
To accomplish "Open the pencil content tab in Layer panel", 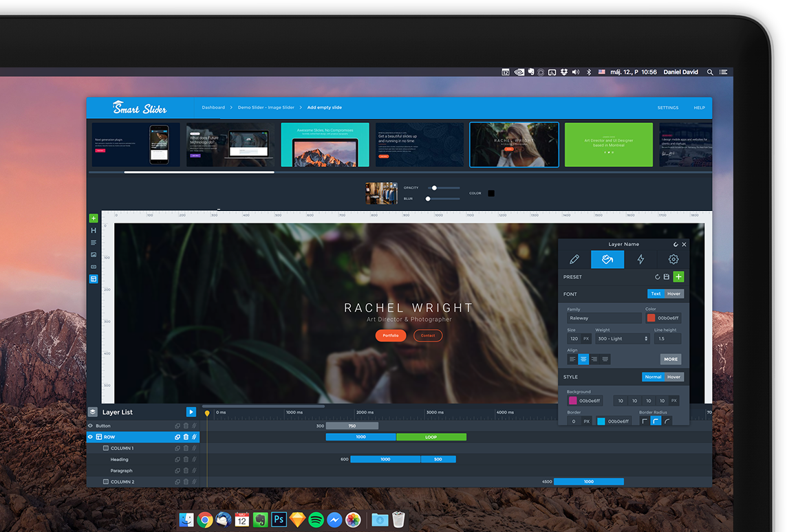I will (574, 259).
